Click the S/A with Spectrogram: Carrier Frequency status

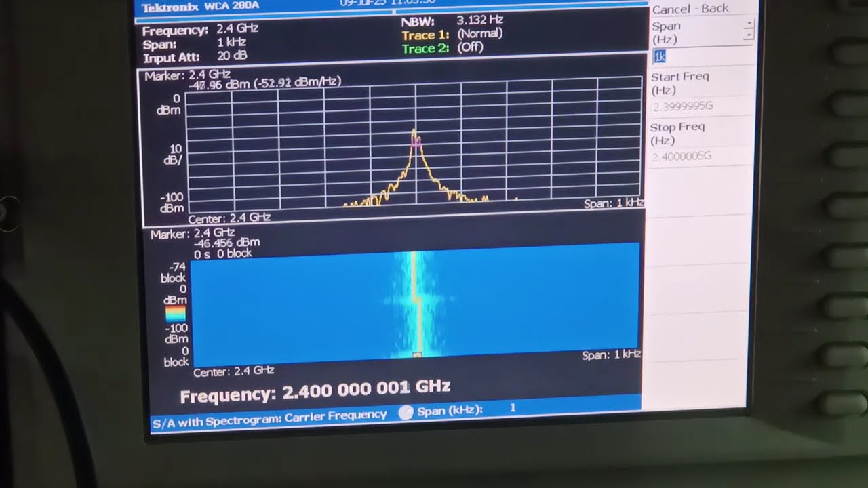coord(269,418)
